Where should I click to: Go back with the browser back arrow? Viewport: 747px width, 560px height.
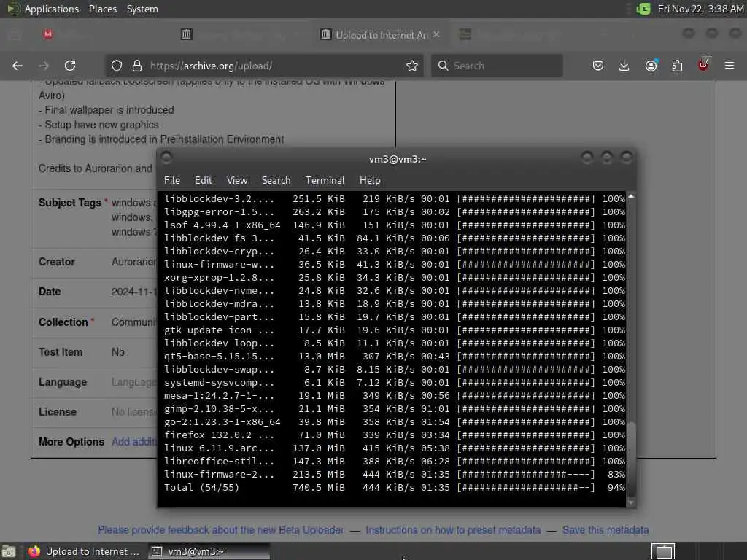[x=18, y=66]
